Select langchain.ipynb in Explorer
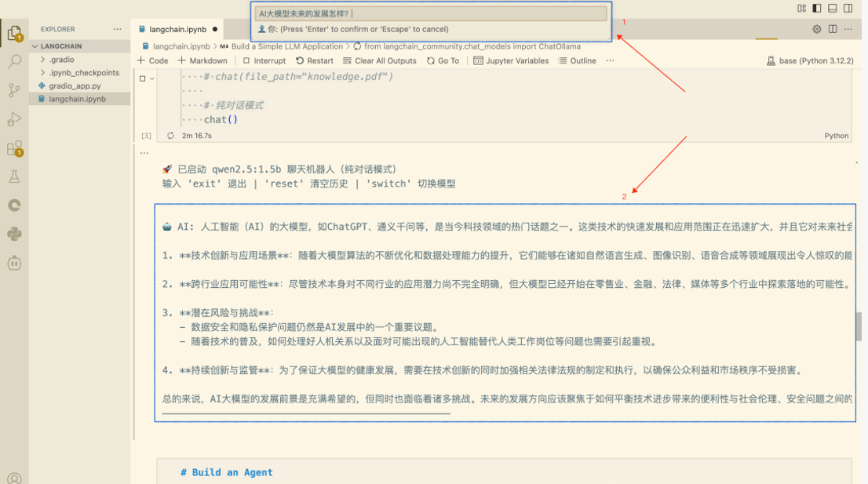Viewport: 868px width, 484px height. [80, 99]
